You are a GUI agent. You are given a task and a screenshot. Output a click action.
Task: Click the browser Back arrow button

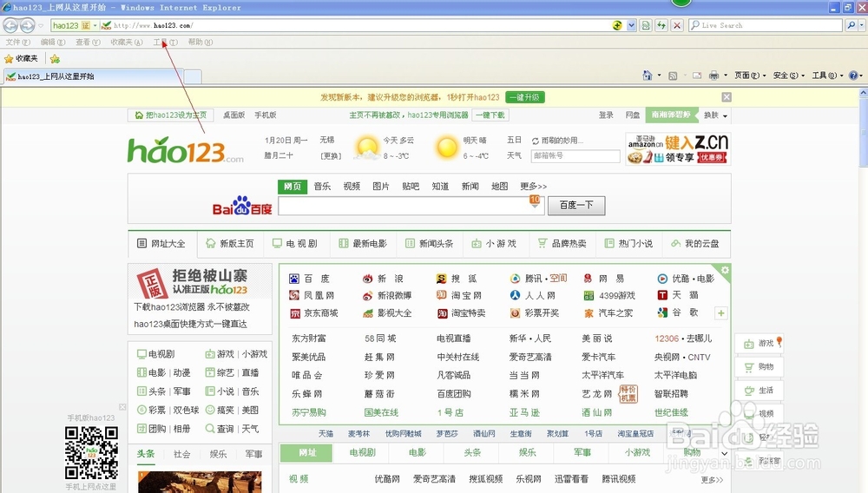pyautogui.click(x=10, y=25)
